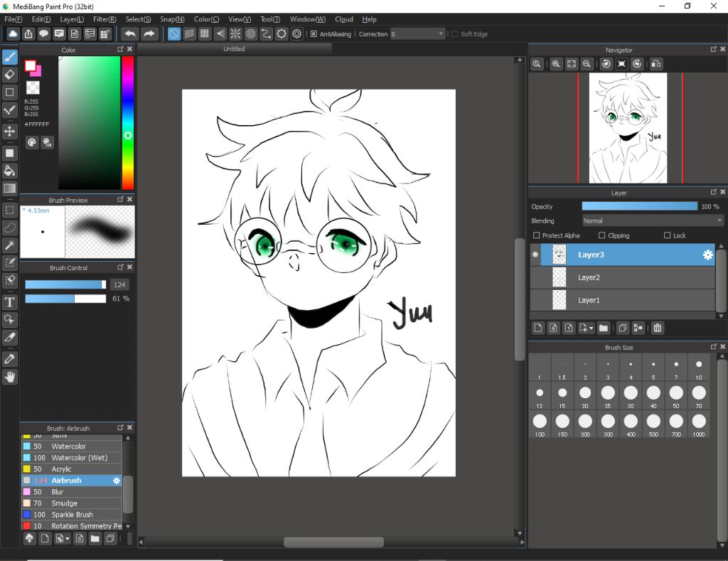Click the brush opacity 61% slider
728x561 pixels.
pyautogui.click(x=65, y=299)
